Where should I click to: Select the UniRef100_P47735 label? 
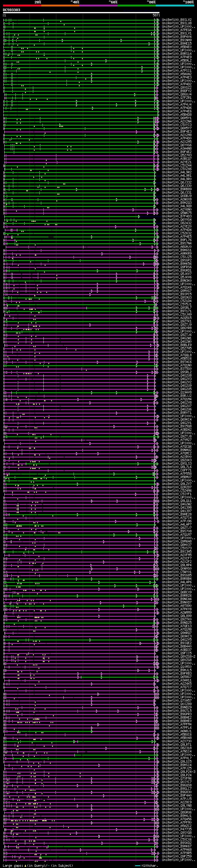177,829
